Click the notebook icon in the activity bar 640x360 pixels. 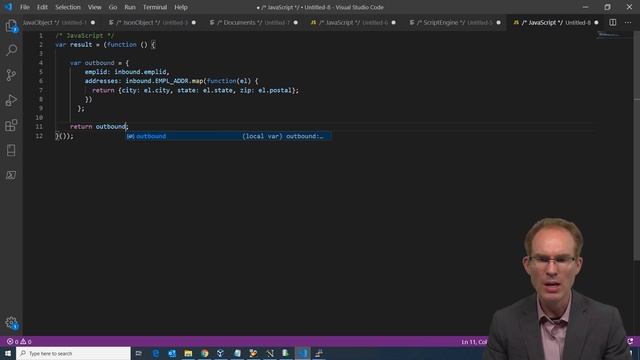coord(11,150)
